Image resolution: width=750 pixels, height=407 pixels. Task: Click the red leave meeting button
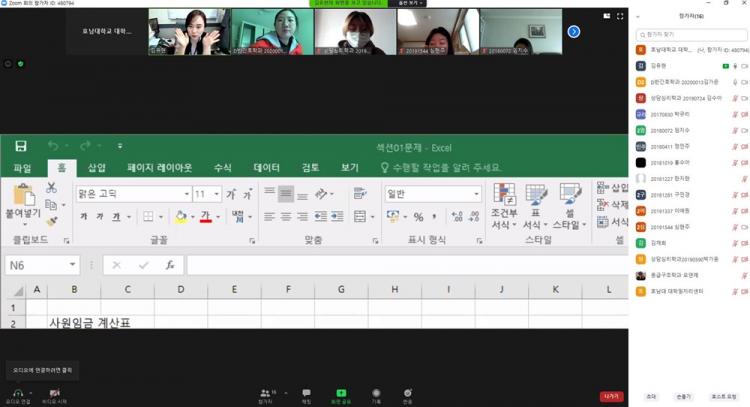(611, 396)
